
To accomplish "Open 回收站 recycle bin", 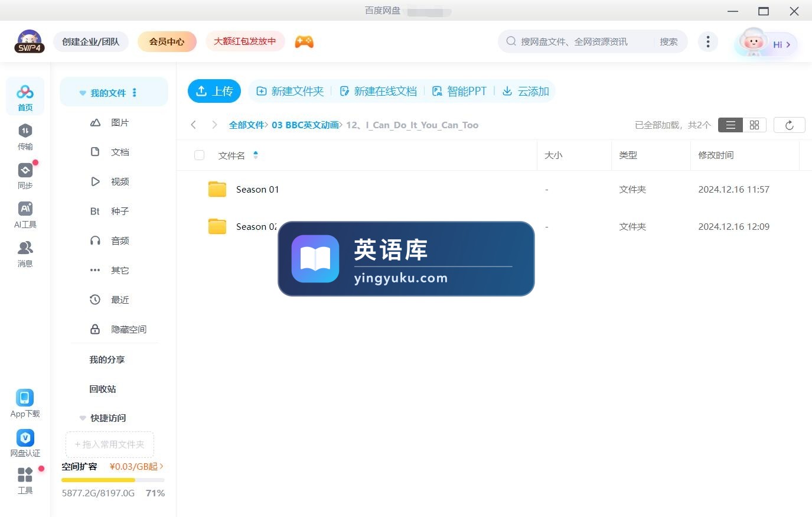I will coord(103,389).
